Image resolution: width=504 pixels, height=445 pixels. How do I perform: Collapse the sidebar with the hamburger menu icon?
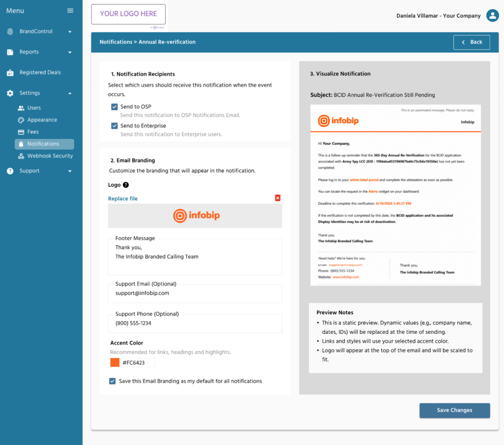click(70, 11)
